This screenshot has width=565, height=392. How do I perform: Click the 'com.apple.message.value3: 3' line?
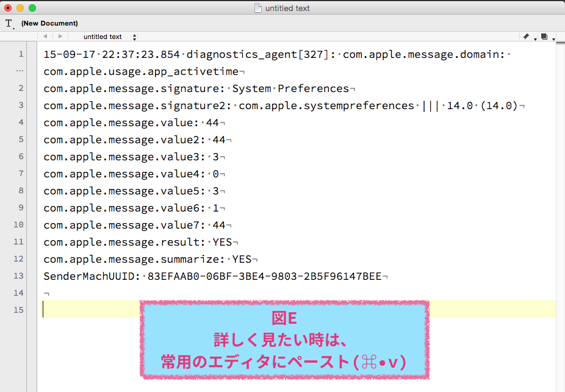[x=131, y=157]
